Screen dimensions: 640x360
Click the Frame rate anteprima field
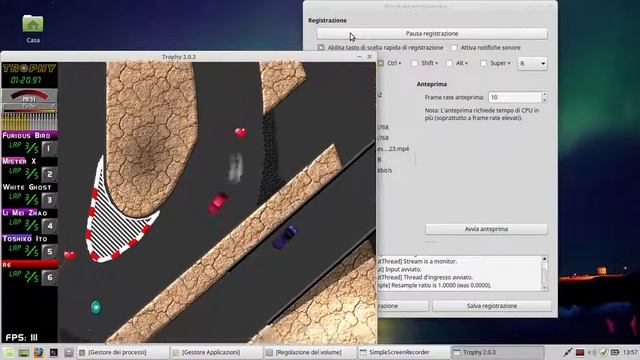pos(514,97)
